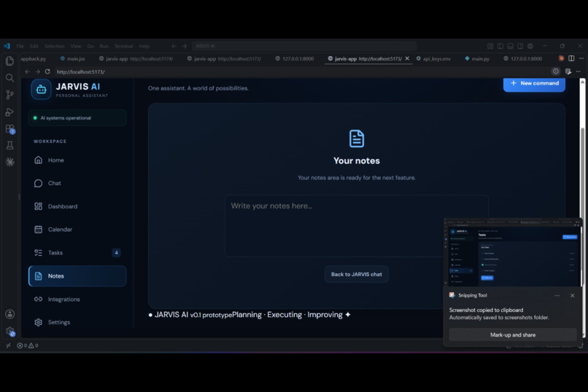Click the Write your notes here text area

click(356, 226)
